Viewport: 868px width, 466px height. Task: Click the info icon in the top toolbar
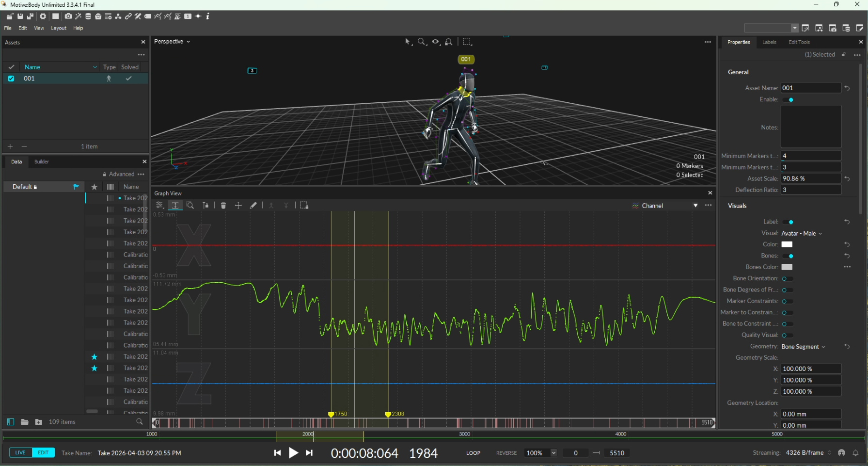[208, 16]
